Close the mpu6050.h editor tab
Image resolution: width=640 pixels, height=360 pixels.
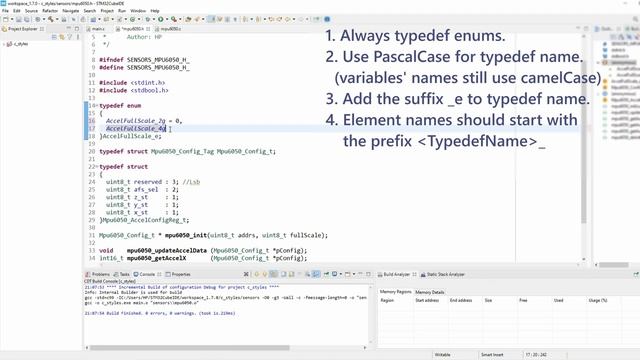click(148, 29)
